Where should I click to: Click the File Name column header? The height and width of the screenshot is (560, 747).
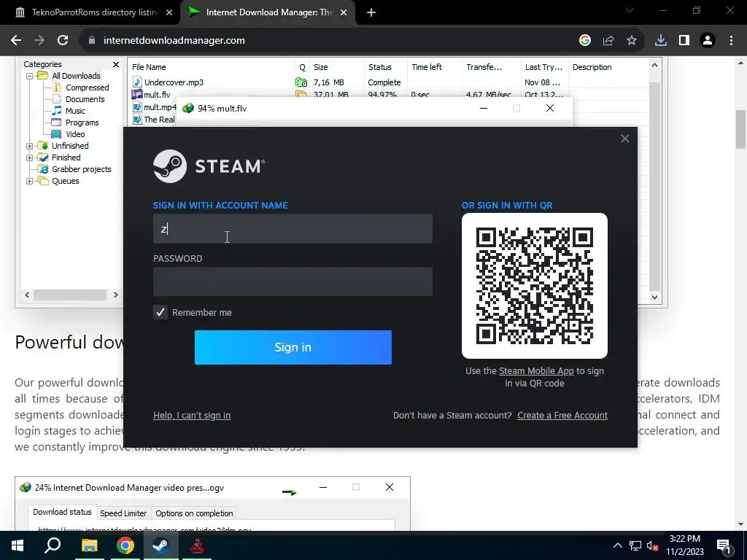(211, 67)
